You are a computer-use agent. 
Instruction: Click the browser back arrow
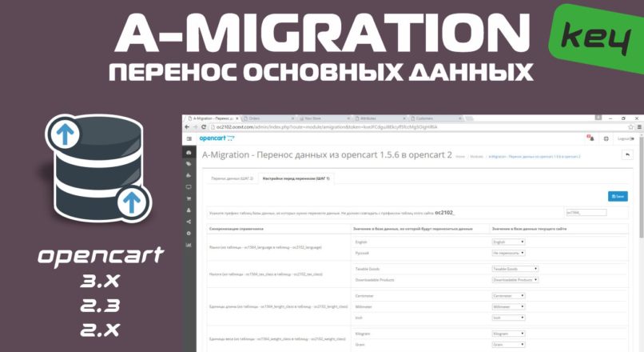[x=187, y=127]
